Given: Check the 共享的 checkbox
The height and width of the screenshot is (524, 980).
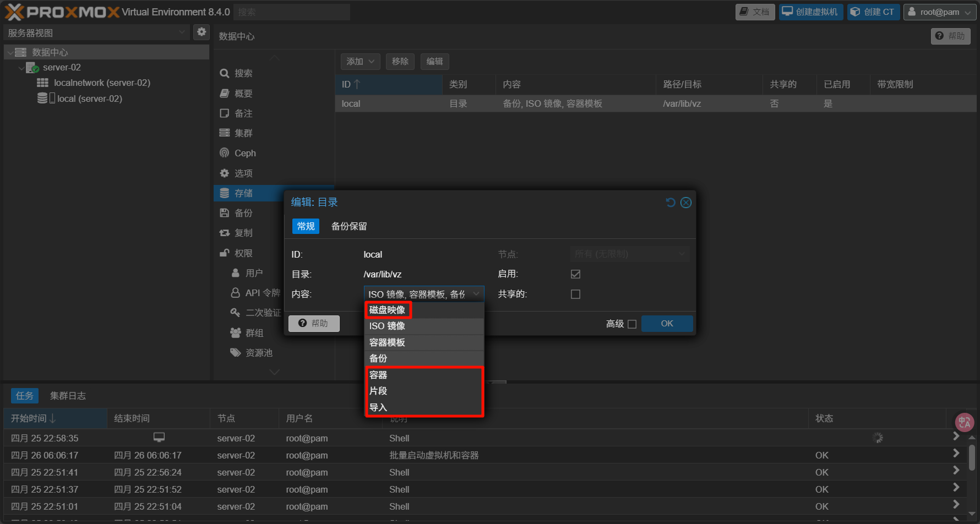Looking at the screenshot, I should 575,294.
